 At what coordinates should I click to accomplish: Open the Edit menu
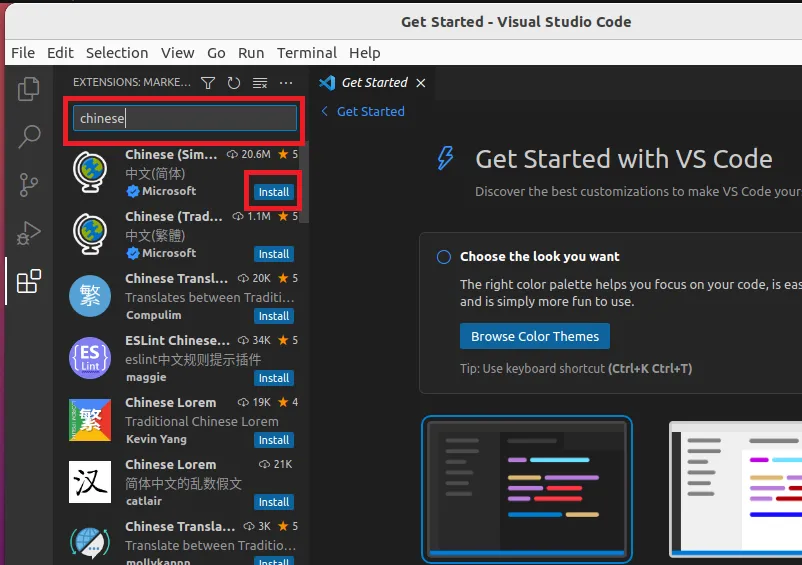(60, 53)
